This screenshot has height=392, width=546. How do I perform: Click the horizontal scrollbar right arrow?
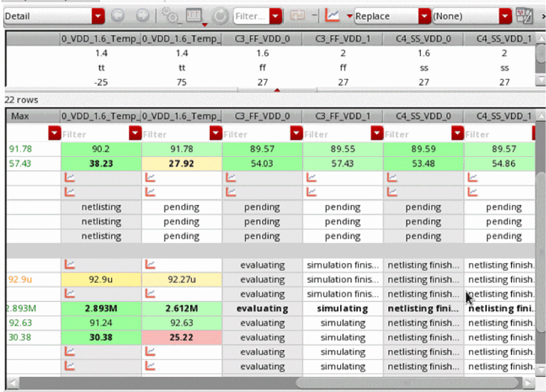tap(529, 383)
